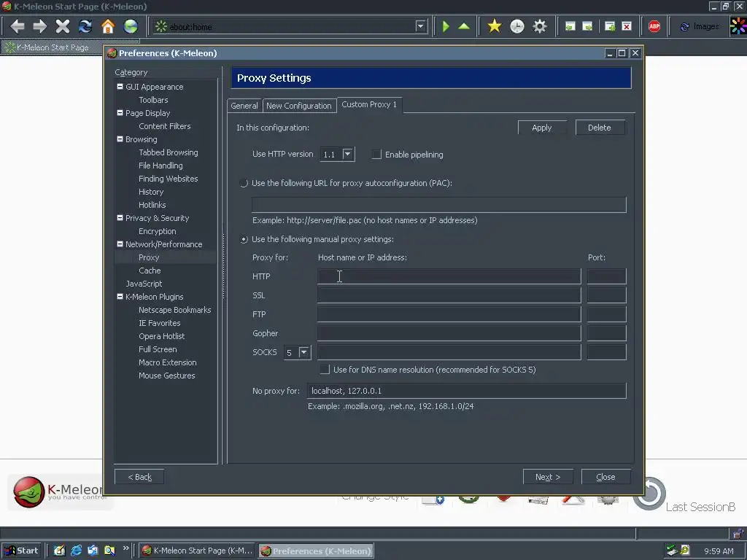Click the < Back button

[x=139, y=477]
